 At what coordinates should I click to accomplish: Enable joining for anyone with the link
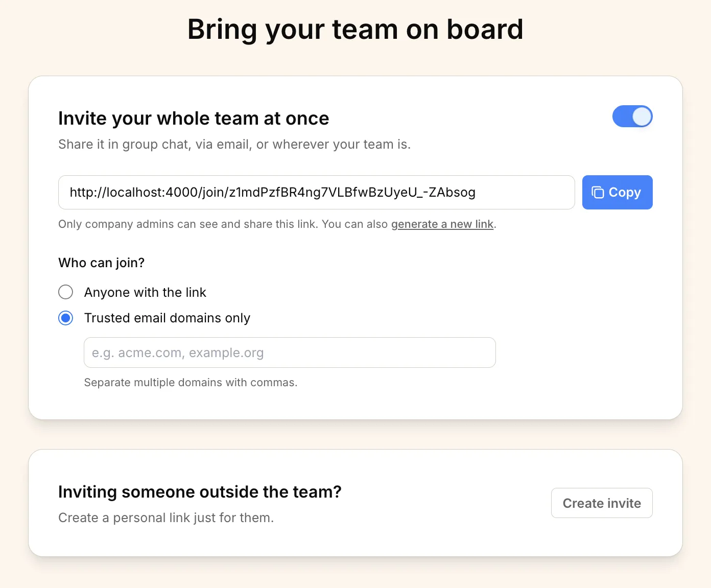pyautogui.click(x=65, y=292)
